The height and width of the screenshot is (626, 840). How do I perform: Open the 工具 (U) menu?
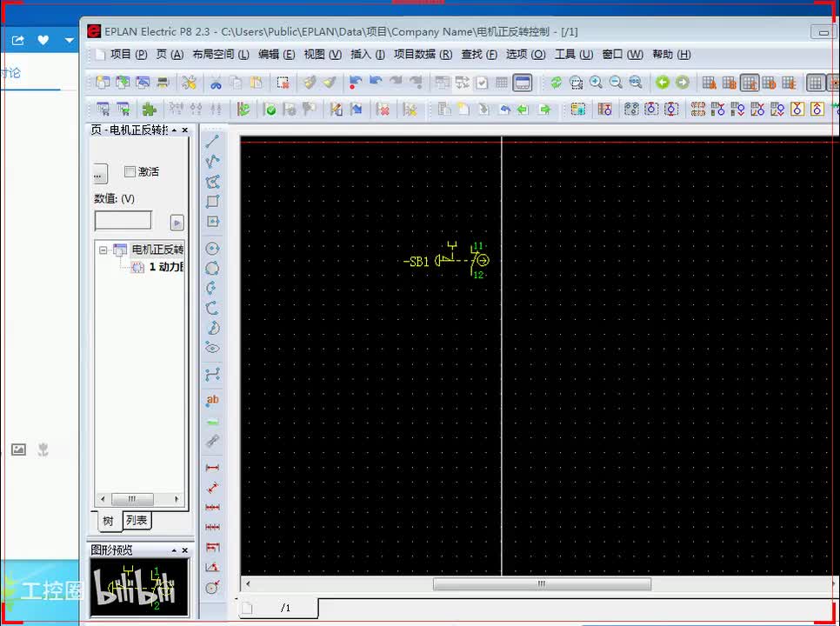[574, 55]
